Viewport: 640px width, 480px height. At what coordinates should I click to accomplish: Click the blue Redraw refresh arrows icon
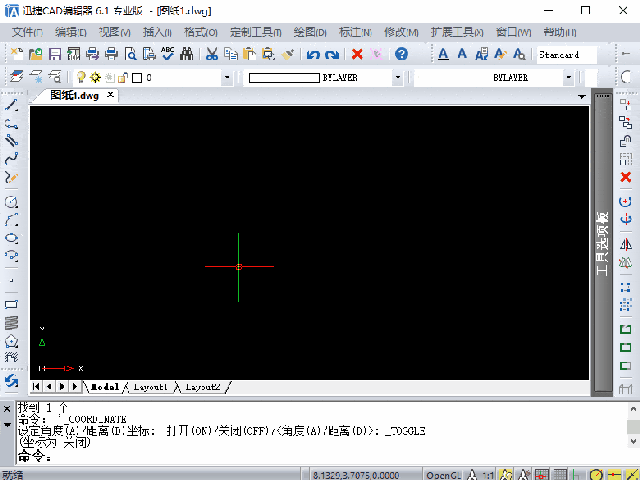(x=11, y=381)
